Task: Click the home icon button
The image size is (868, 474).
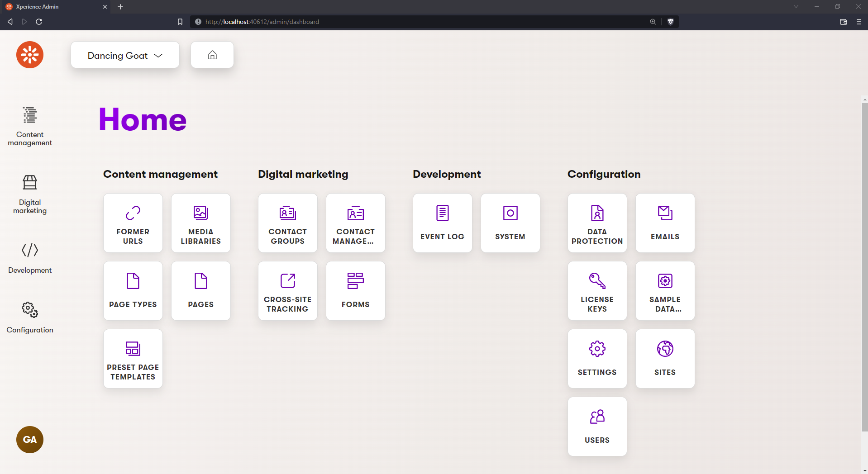Action: point(212,55)
